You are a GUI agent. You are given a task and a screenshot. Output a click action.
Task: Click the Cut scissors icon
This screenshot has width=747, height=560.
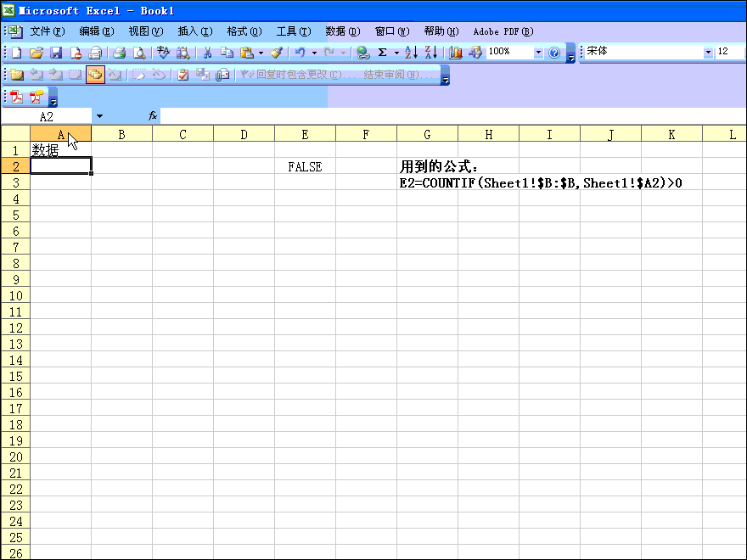206,53
